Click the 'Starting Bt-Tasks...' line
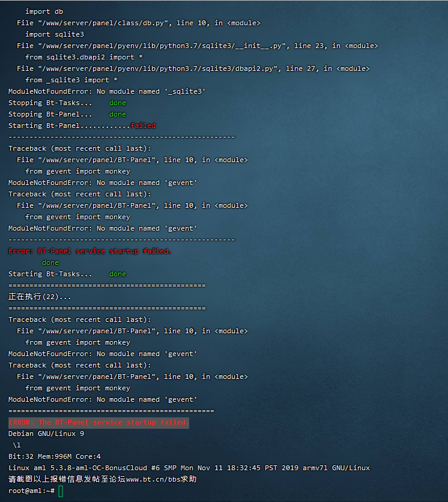448x502 pixels. click(x=67, y=274)
